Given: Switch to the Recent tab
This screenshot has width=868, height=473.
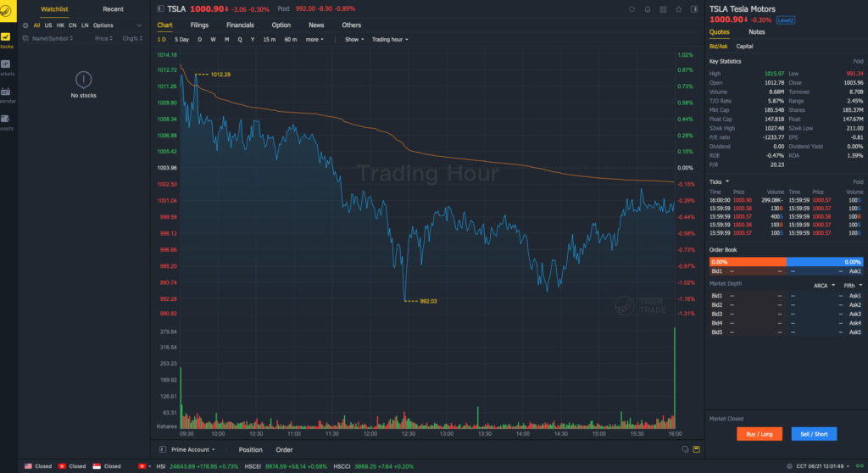Looking at the screenshot, I should click(x=113, y=9).
